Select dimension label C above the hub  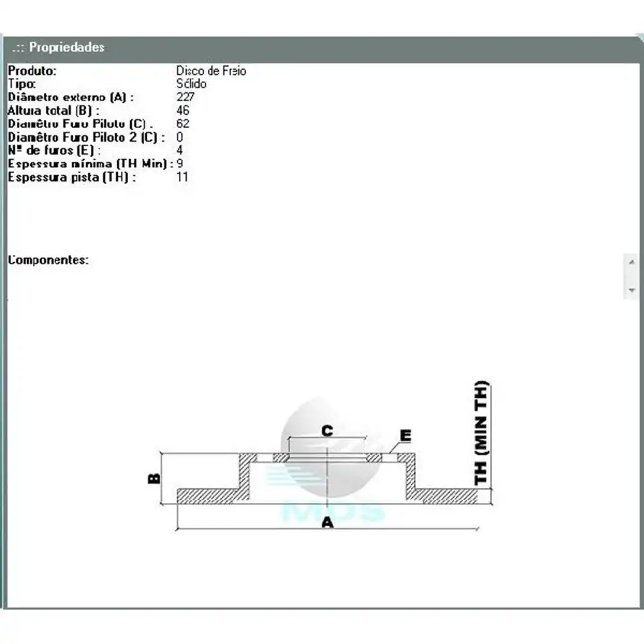[x=327, y=430]
